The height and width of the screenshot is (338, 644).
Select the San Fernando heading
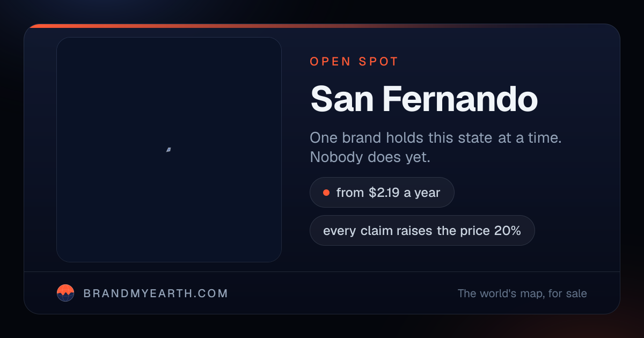(424, 99)
